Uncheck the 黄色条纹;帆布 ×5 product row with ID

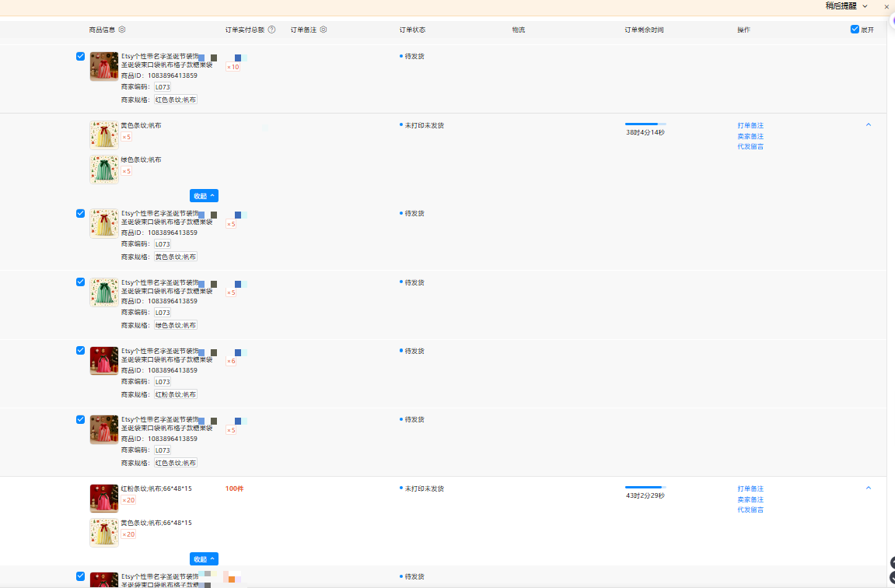coord(81,214)
